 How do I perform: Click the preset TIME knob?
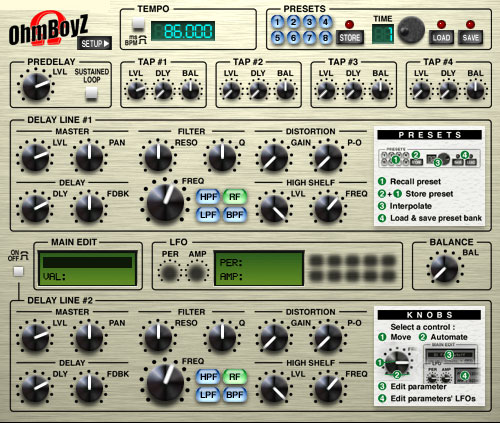411,30
